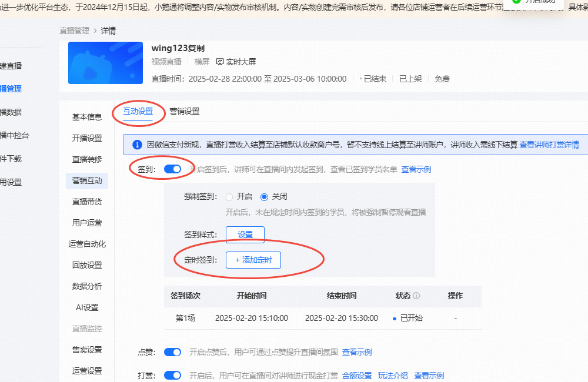The height and width of the screenshot is (382, 588).
Task: Select 关闭 radio for 强制签到
Action: [265, 197]
